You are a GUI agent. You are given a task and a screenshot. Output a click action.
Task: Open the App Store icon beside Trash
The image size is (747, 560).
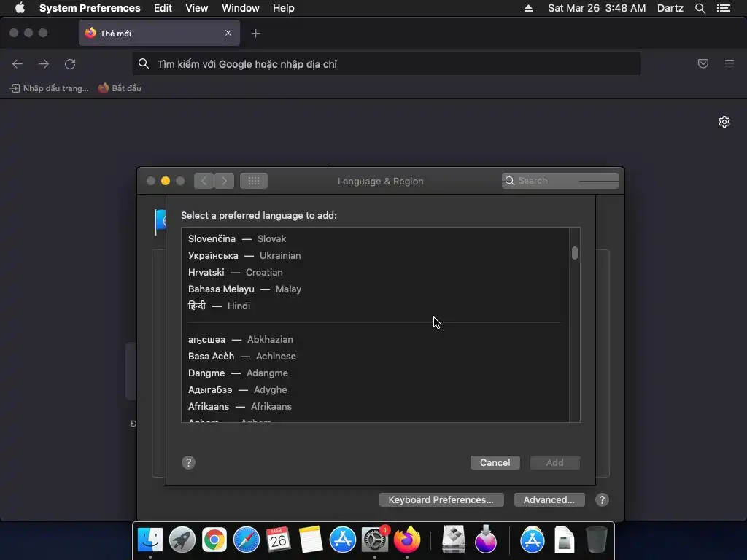click(x=532, y=540)
